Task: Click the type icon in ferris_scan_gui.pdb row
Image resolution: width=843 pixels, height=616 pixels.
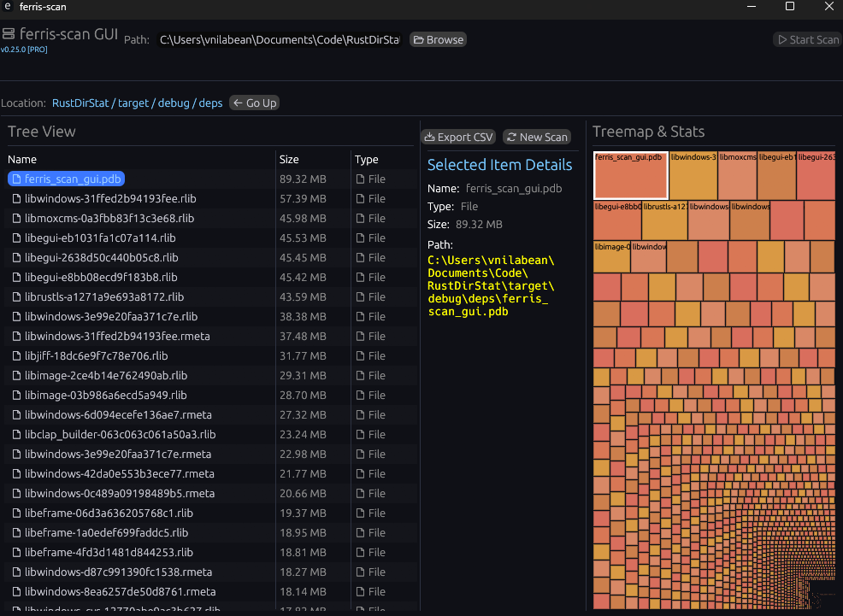Action: [360, 179]
